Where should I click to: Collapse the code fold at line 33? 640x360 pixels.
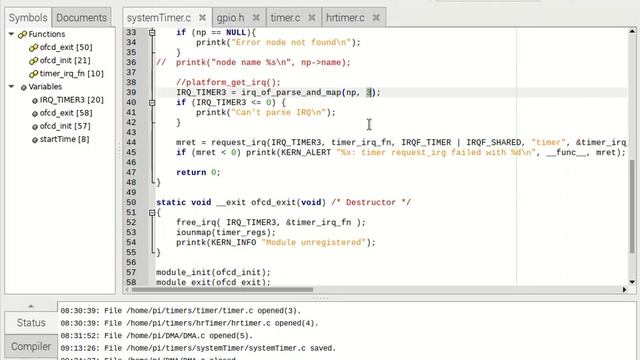(x=152, y=32)
